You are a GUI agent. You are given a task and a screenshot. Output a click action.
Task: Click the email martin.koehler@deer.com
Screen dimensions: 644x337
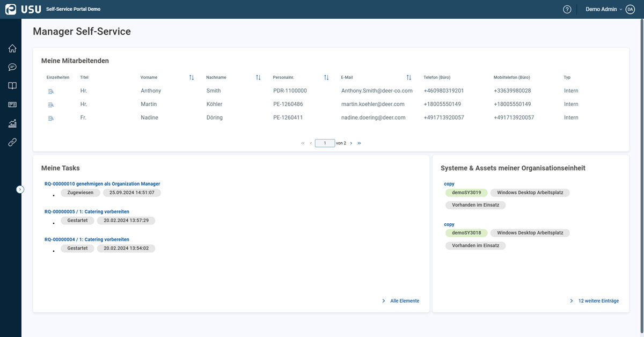pos(373,105)
